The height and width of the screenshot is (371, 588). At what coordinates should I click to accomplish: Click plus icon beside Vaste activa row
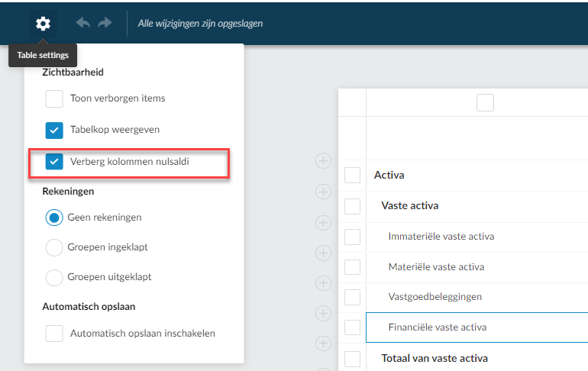click(323, 192)
